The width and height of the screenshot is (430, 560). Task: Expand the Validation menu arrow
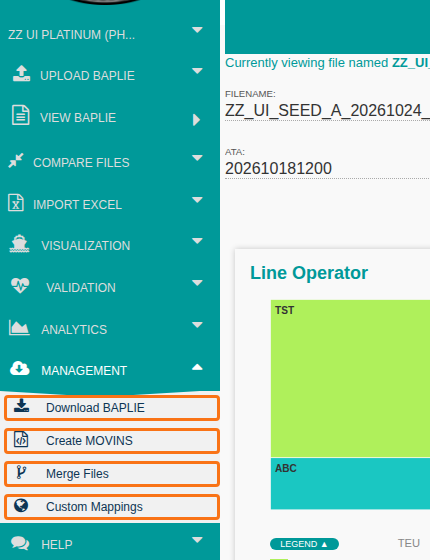[197, 283]
